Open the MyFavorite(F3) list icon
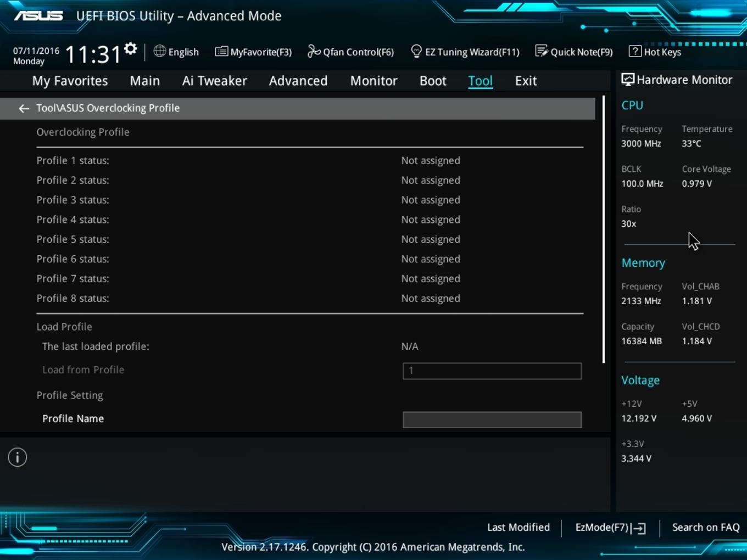Screen dimensions: 747x560 coord(221,52)
